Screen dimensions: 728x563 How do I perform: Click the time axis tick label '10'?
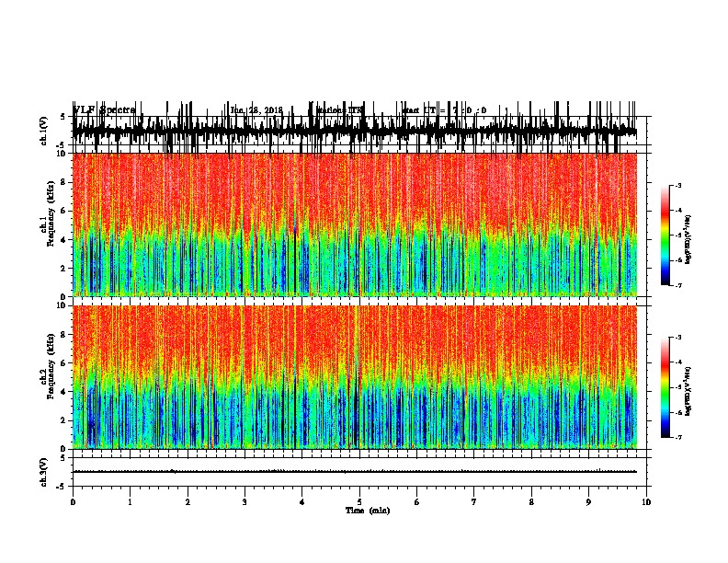646,502
